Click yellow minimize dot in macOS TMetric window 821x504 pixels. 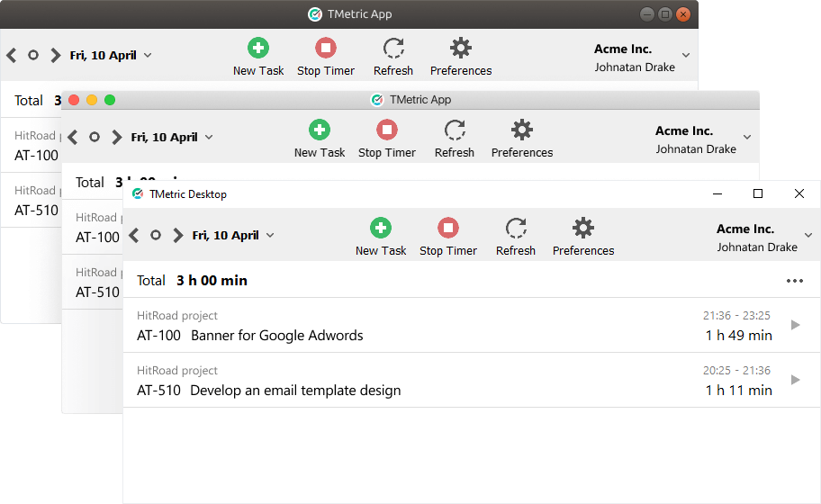point(92,100)
